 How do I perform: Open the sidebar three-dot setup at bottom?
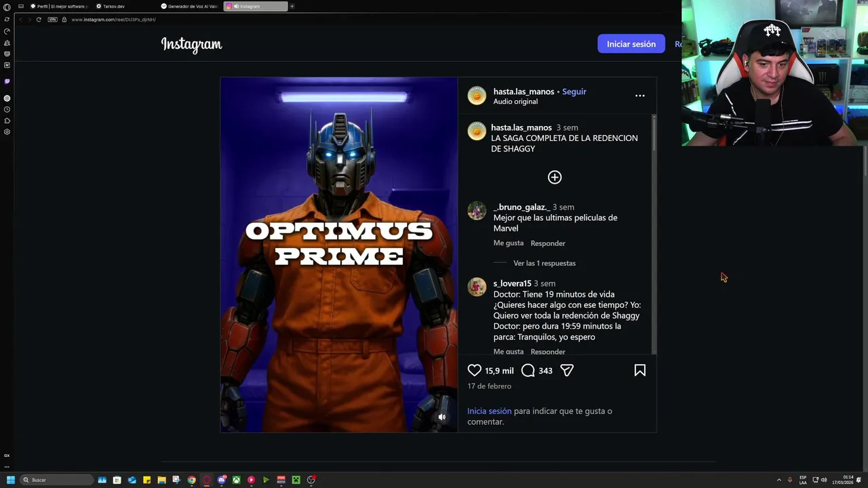coord(7,466)
